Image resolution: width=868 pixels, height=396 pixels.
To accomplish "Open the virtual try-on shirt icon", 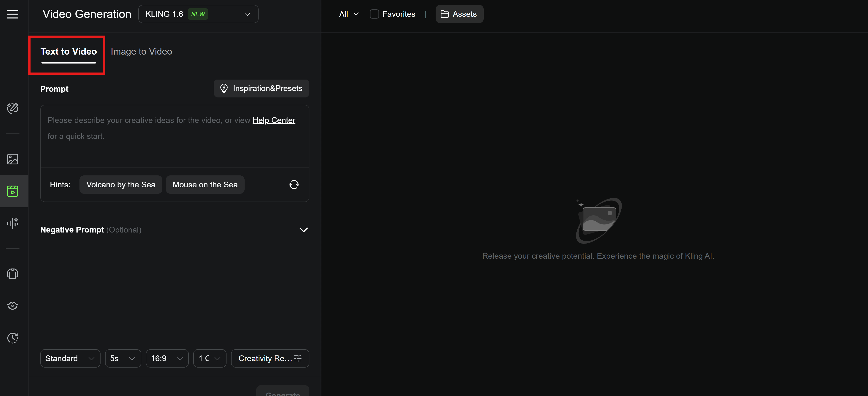I will (x=12, y=274).
